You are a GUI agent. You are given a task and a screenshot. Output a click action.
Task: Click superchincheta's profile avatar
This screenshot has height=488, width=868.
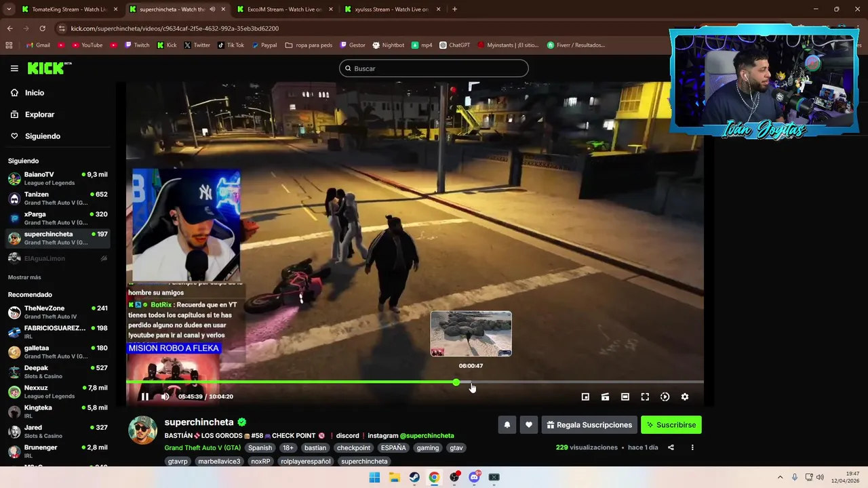[x=143, y=430]
